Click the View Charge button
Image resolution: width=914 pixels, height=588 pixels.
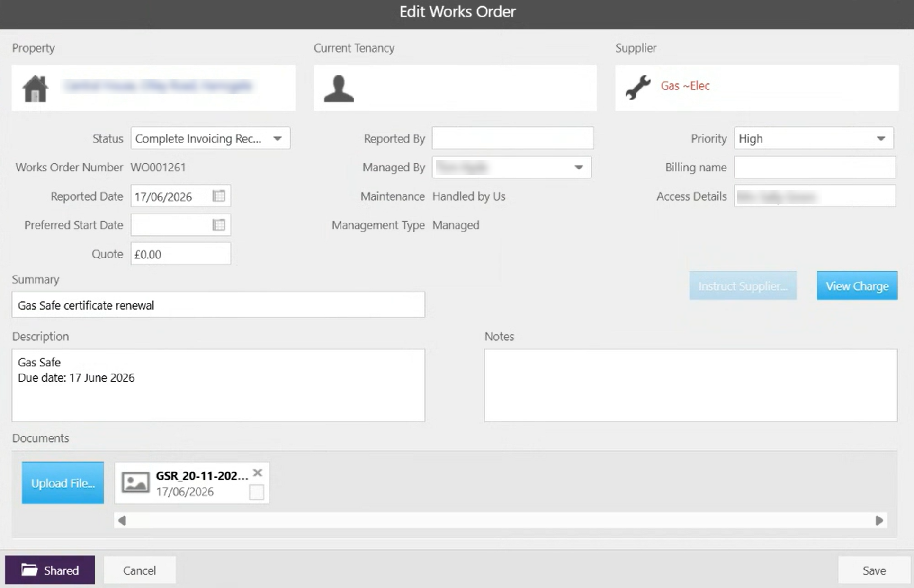[857, 286]
